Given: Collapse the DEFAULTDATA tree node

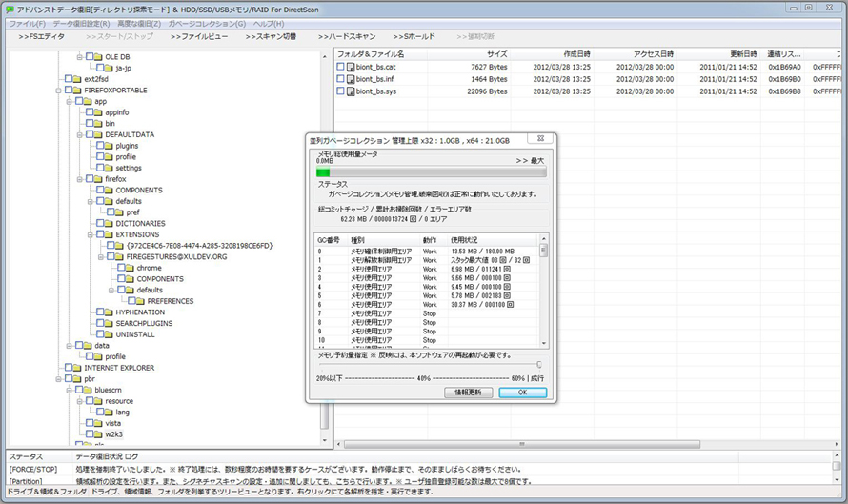Looking at the screenshot, I should coord(79,134).
